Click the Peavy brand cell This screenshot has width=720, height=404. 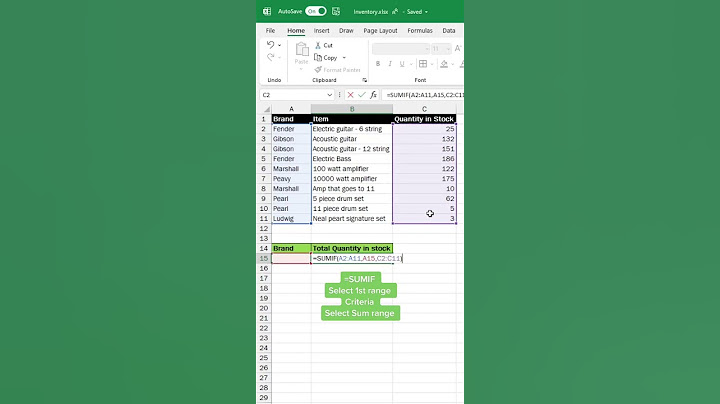click(291, 179)
